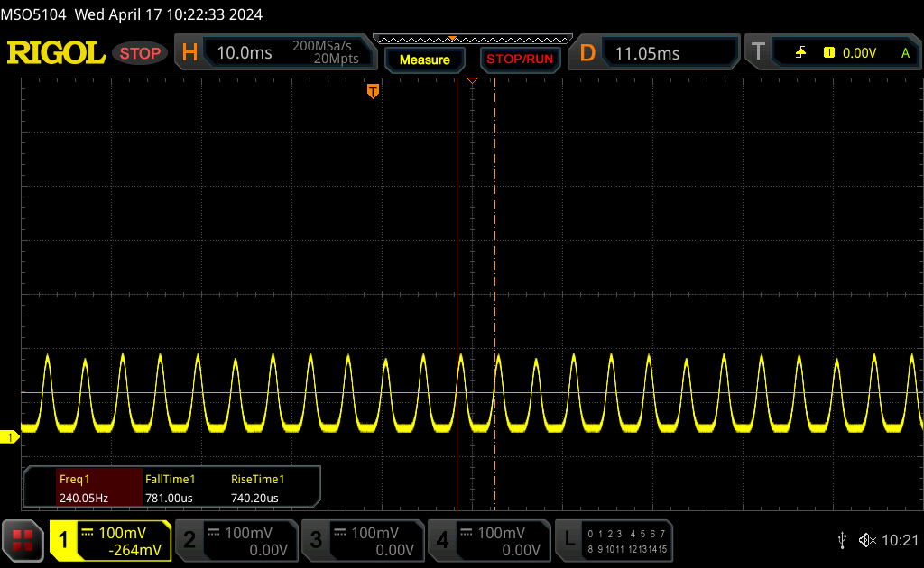Image resolution: width=924 pixels, height=568 pixels.
Task: Click the channel 1 ground level marker
Action: pos(9,437)
